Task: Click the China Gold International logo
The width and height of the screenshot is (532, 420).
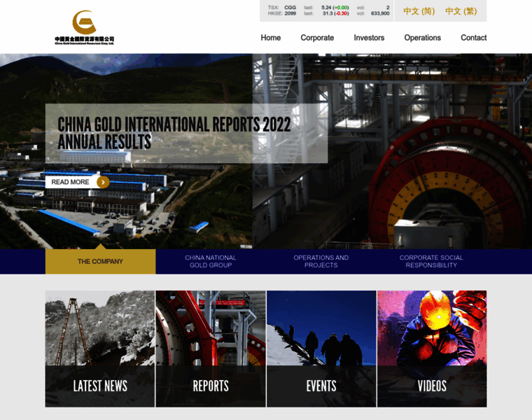Action: [x=85, y=27]
